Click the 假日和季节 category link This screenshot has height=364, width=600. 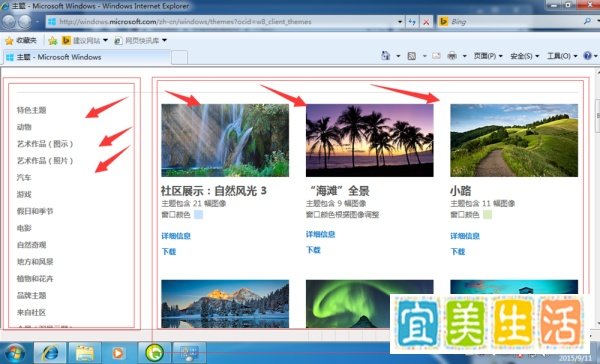[35, 211]
